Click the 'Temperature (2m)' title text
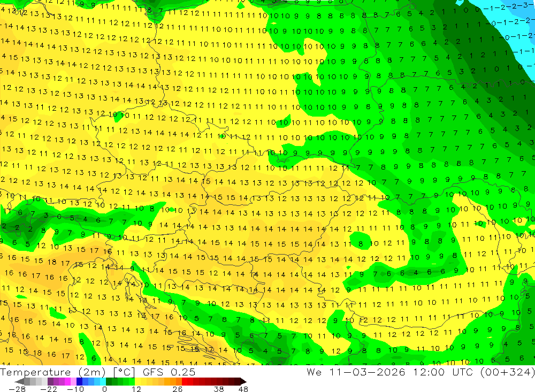Viewport: 535px width, 392px height. point(53,372)
